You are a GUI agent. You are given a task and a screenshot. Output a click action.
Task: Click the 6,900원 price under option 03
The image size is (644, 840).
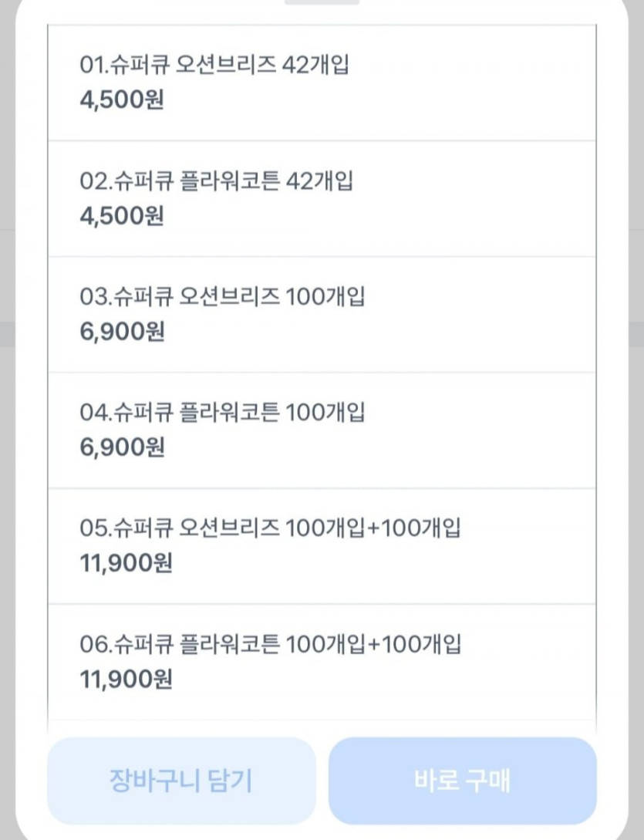(x=122, y=332)
